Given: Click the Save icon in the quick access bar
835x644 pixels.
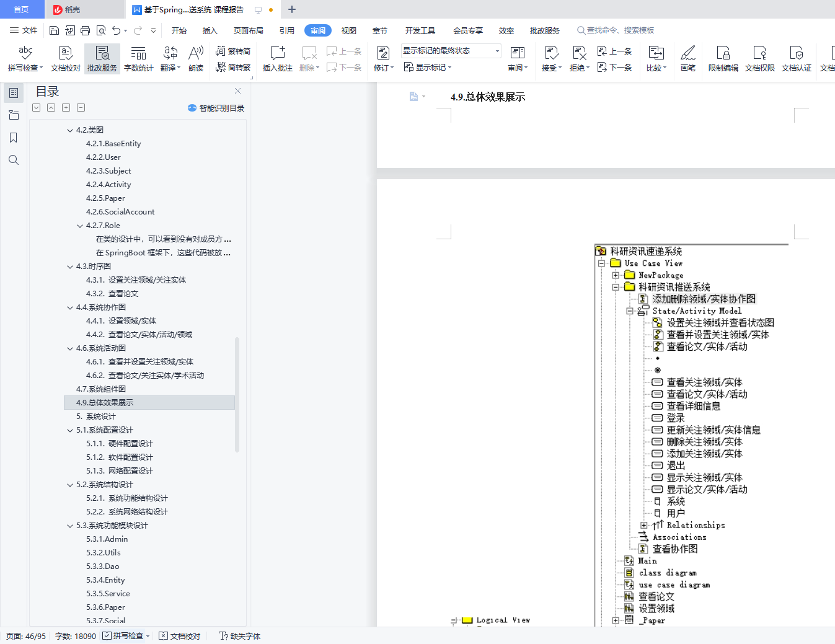Looking at the screenshot, I should pyautogui.click(x=54, y=30).
